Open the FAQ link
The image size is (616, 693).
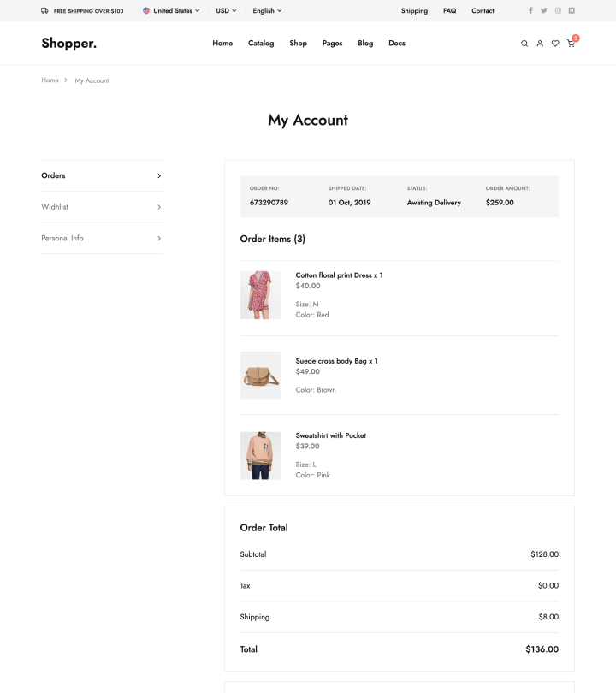[x=449, y=11]
